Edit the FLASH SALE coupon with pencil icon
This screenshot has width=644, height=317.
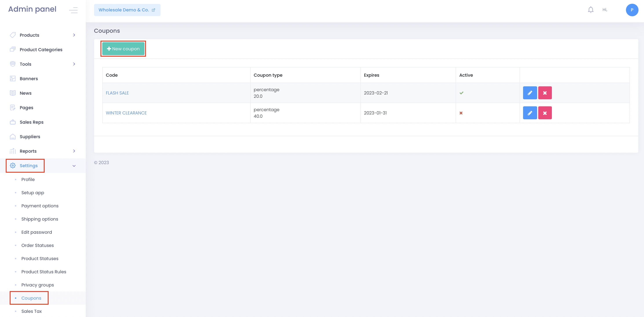point(530,93)
